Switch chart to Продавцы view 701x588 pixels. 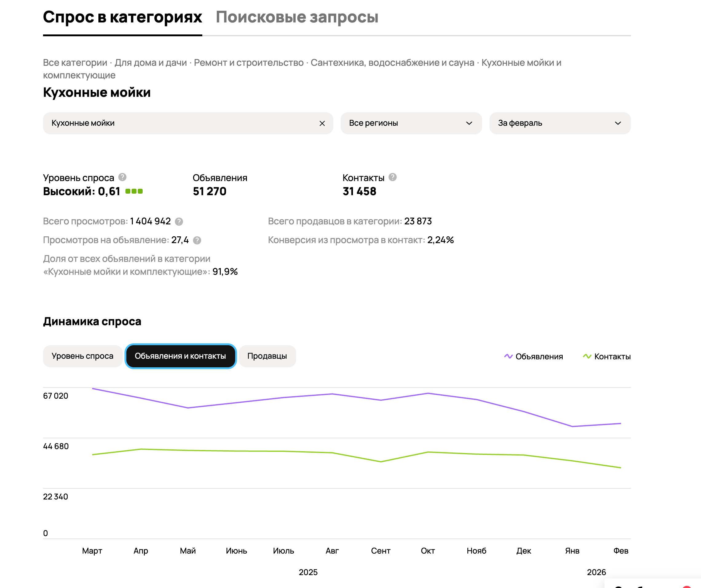267,356
